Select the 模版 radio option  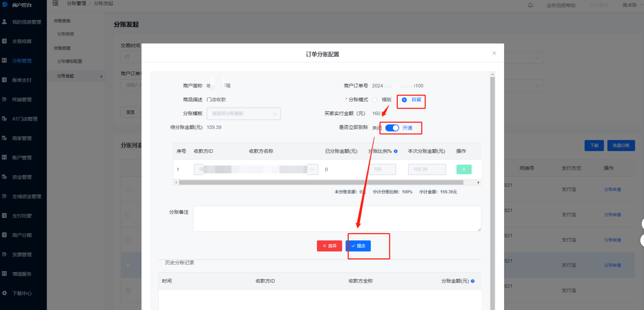(375, 100)
